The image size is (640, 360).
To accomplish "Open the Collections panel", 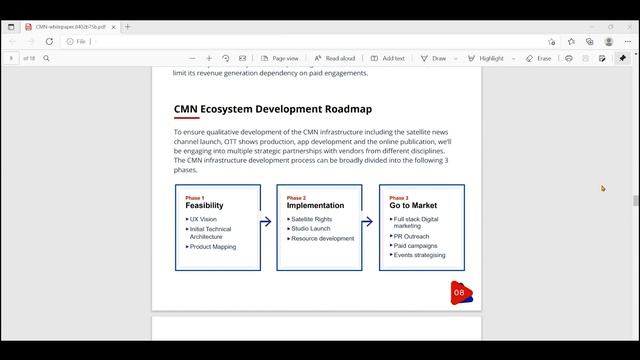I will [590, 42].
